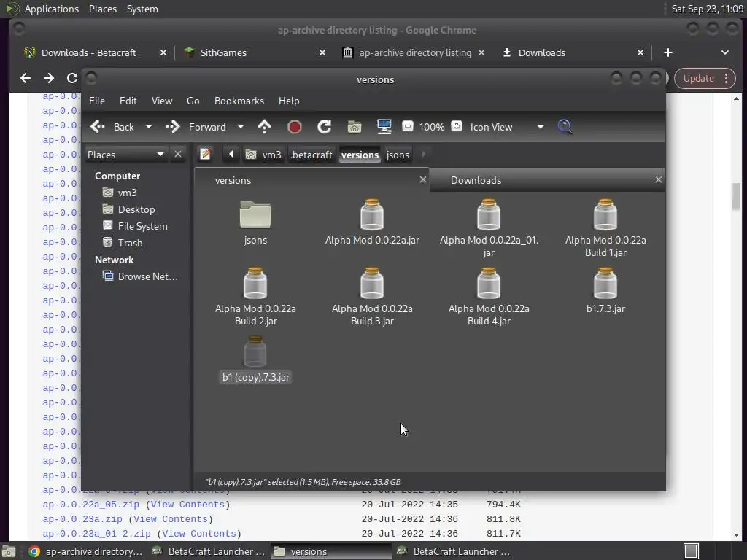747x560 pixels.
Task: Click Chrome reload icon
Action: coord(72,78)
